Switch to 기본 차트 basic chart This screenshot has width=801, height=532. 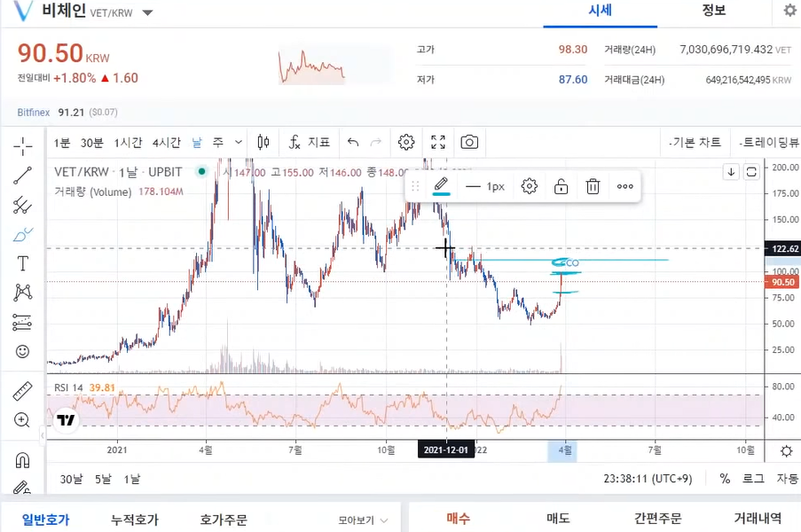pos(695,143)
